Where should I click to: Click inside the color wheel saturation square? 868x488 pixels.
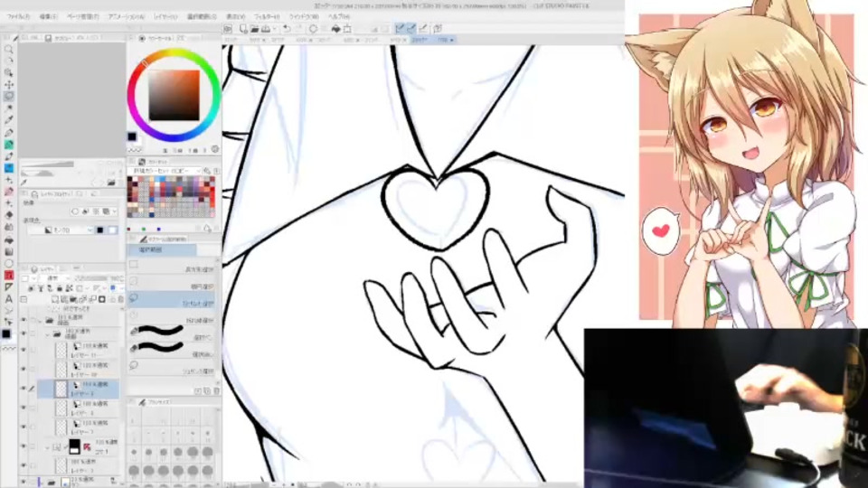pyautogui.click(x=174, y=95)
